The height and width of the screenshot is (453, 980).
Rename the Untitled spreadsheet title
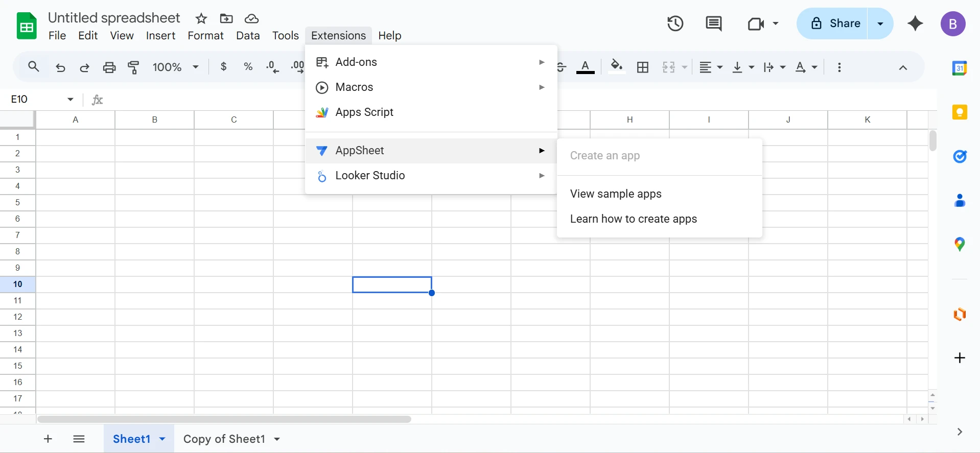pyautogui.click(x=114, y=18)
